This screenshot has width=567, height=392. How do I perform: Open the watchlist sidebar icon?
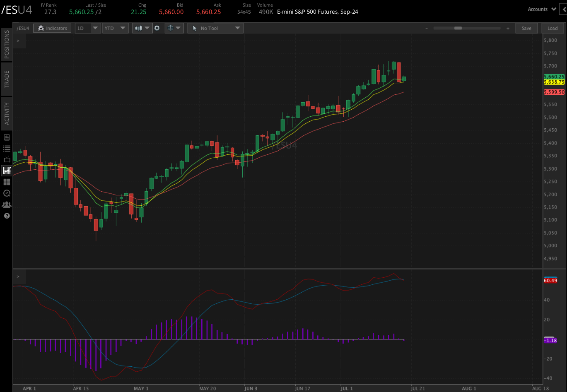tap(6, 148)
